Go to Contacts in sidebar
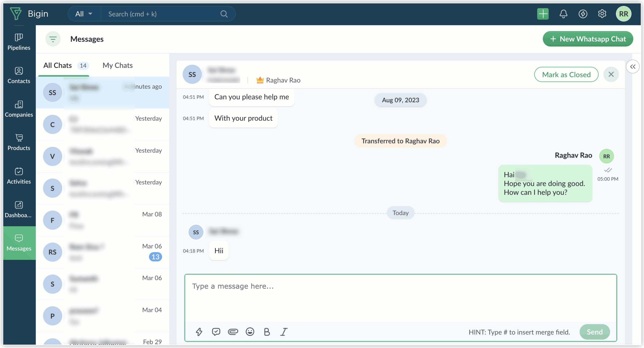644x348 pixels. click(19, 75)
